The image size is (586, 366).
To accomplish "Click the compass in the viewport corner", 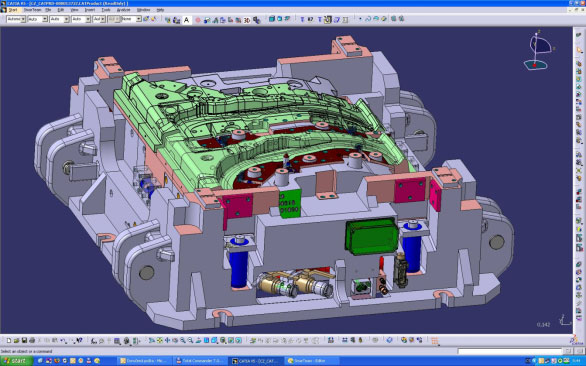I will [539, 50].
